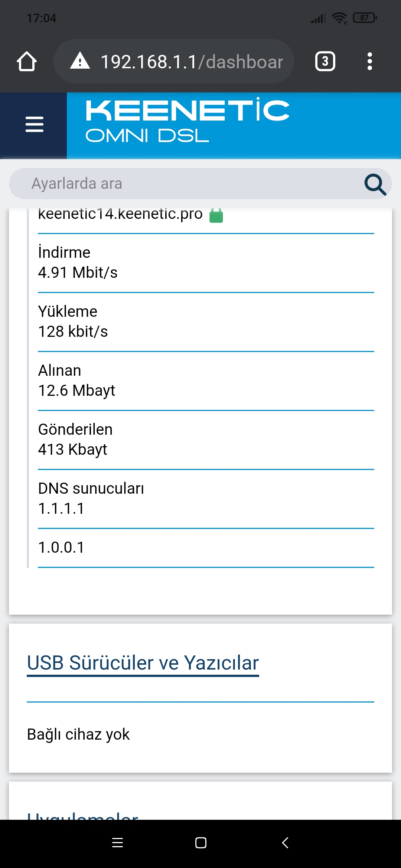The width and height of the screenshot is (401, 868).
Task: Tap the insecure connection warning triangle
Action: (x=80, y=61)
